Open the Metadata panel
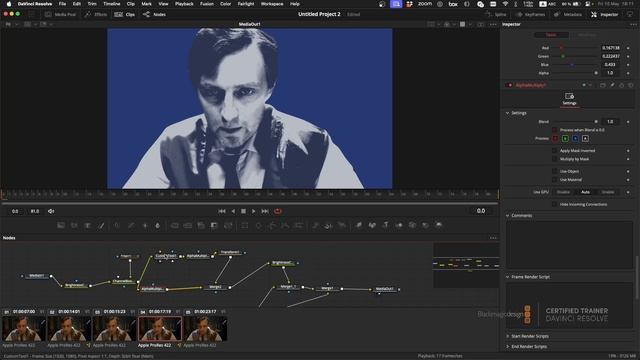 click(x=568, y=14)
